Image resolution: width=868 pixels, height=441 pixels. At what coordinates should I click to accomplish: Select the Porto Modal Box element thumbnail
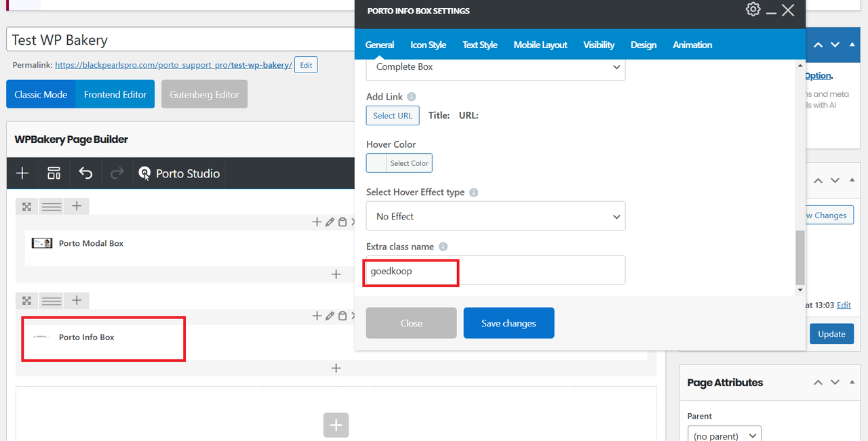tap(42, 243)
